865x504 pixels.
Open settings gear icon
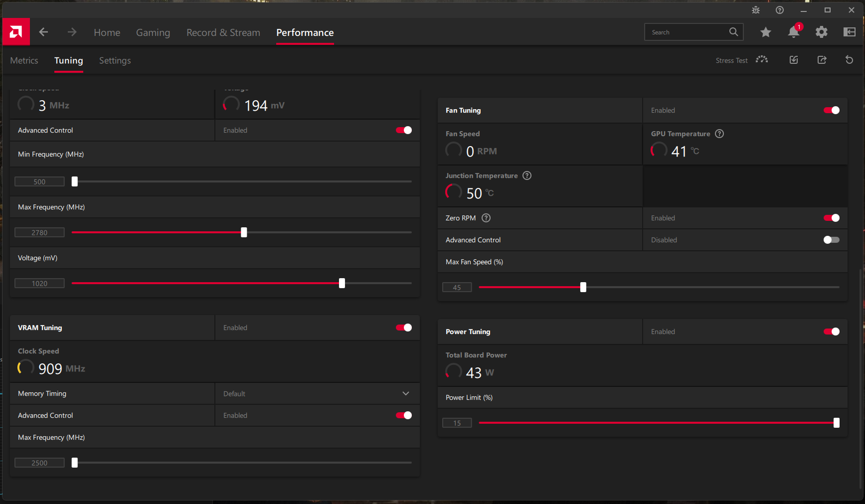point(822,32)
